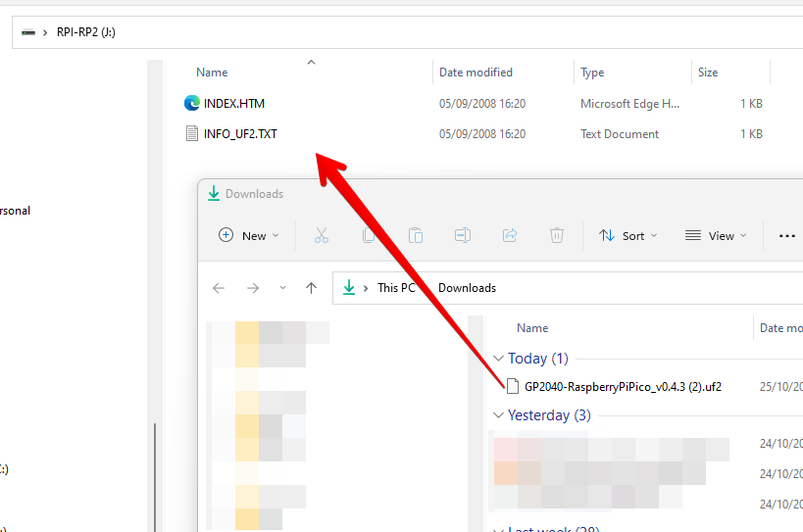The height and width of the screenshot is (532, 803).
Task: Select This PC breadcrumb in Downloads path
Action: [396, 288]
